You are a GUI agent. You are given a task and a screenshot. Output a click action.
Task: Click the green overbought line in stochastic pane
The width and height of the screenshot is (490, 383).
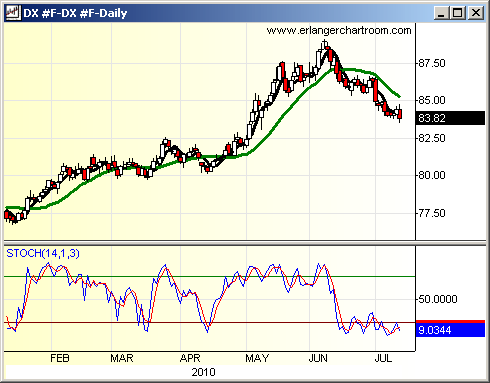(210, 277)
